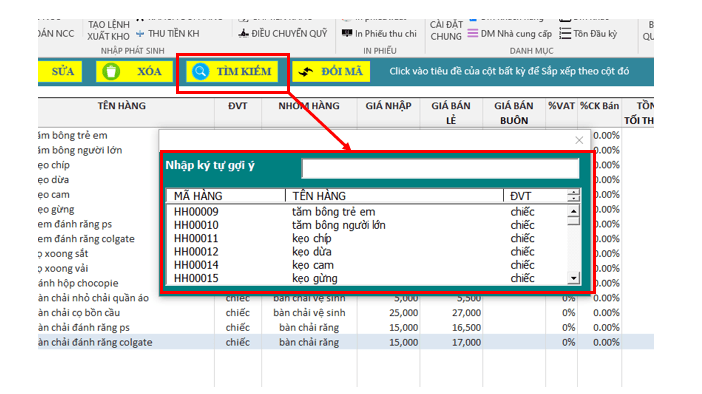Click price cell 27,000 in sheet
This screenshot has height=394, width=702.
(466, 313)
